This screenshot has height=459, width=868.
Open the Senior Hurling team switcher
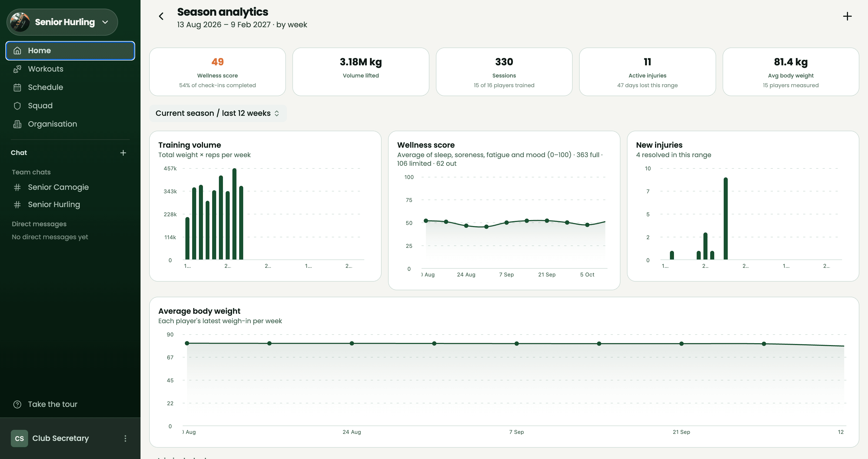[x=62, y=22]
